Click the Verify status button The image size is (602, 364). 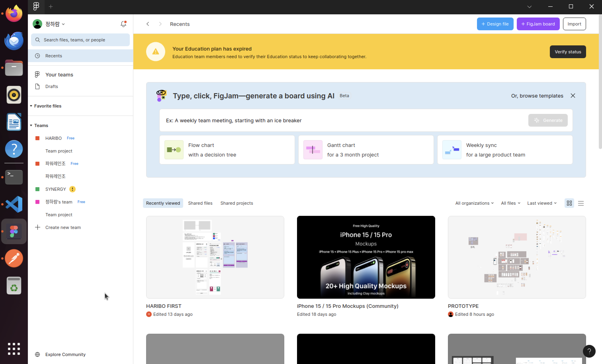(568, 52)
